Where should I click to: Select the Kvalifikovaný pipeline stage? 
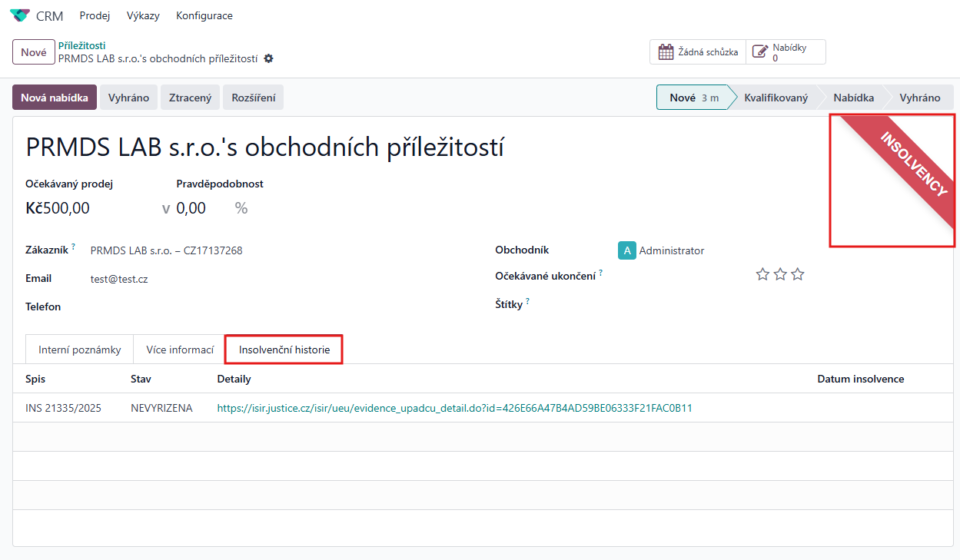(775, 98)
